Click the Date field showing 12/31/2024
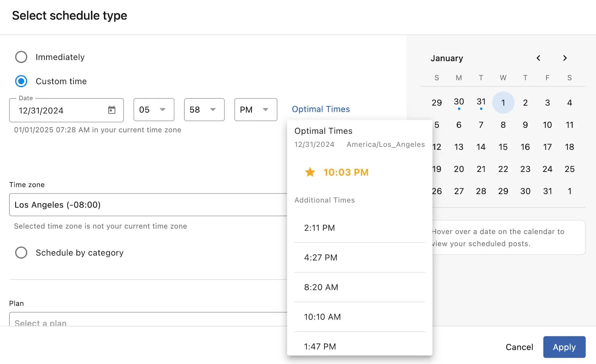 coord(60,111)
